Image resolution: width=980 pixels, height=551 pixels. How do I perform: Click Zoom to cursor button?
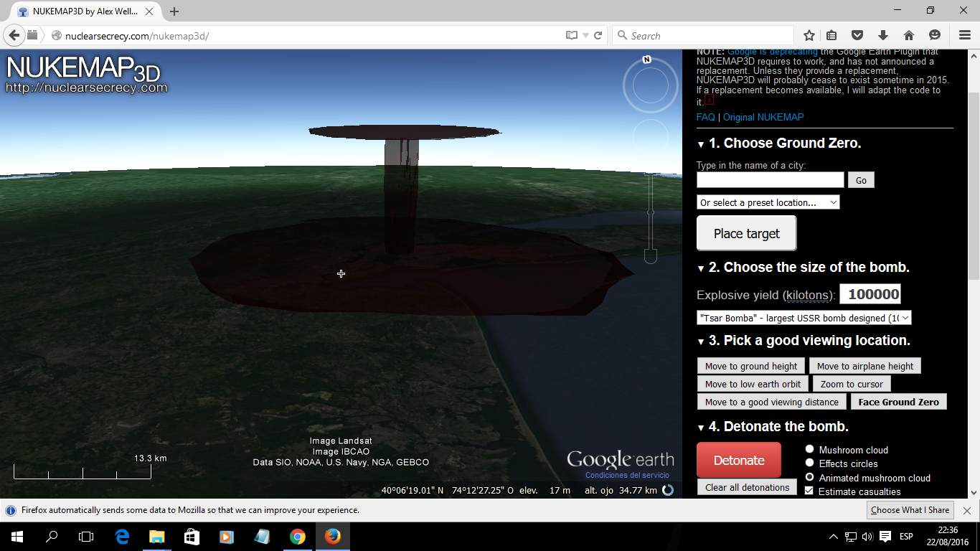coord(852,384)
